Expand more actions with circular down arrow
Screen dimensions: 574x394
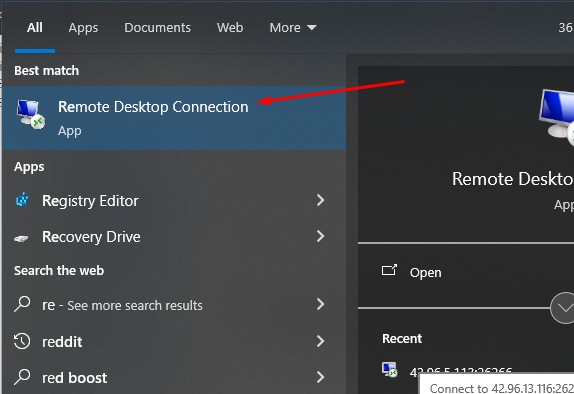pos(563,308)
